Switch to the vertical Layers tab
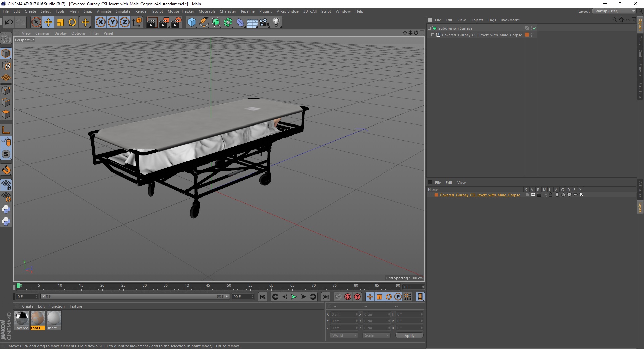Viewport: 644px width, 349px height. 640,207
